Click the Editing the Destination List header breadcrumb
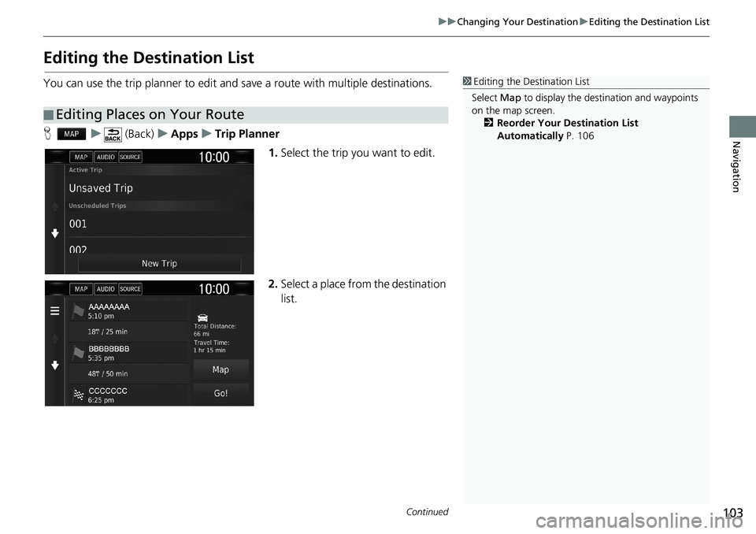 coord(649,22)
